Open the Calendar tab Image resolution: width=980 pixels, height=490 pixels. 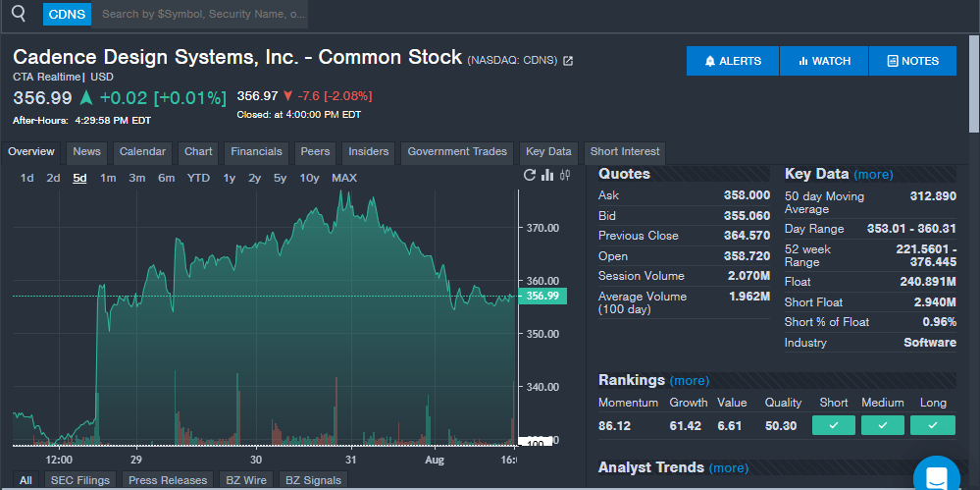pos(142,152)
